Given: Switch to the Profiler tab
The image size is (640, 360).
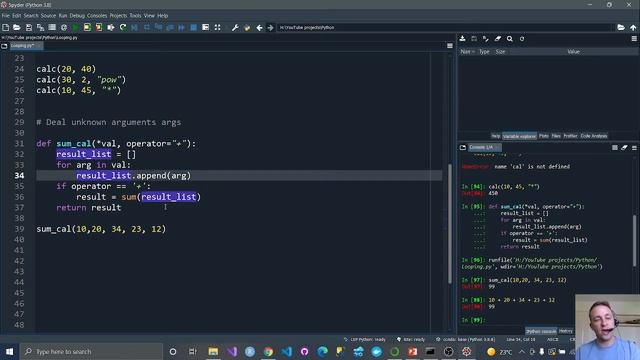Looking at the screenshot, I should (x=570, y=136).
